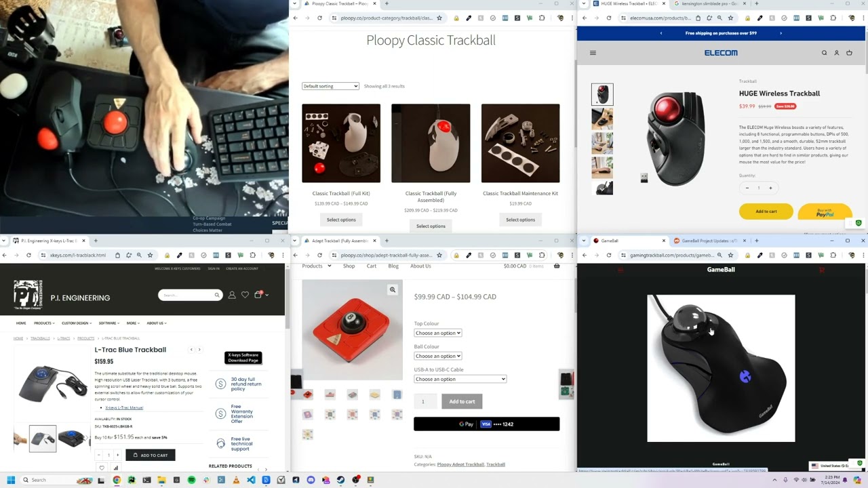Open the ELECOM site hamburger menu
Screen dimensions: 868x488
593,53
